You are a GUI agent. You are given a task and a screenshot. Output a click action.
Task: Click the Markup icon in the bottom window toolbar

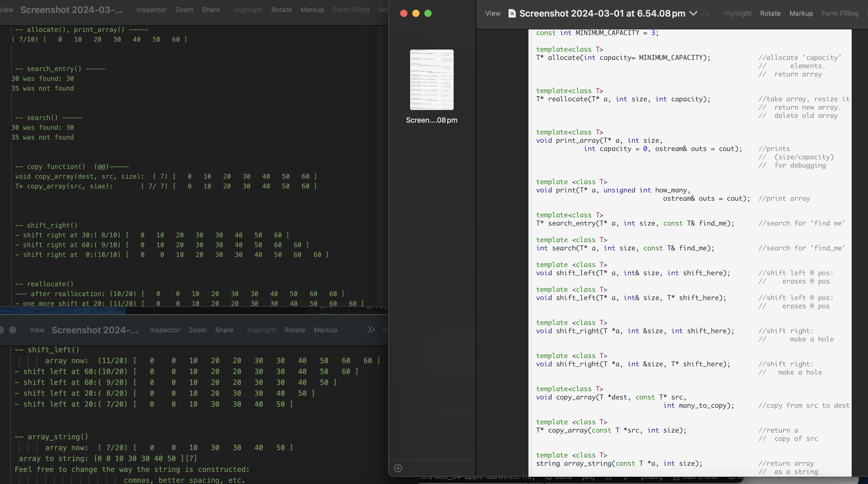pos(325,330)
